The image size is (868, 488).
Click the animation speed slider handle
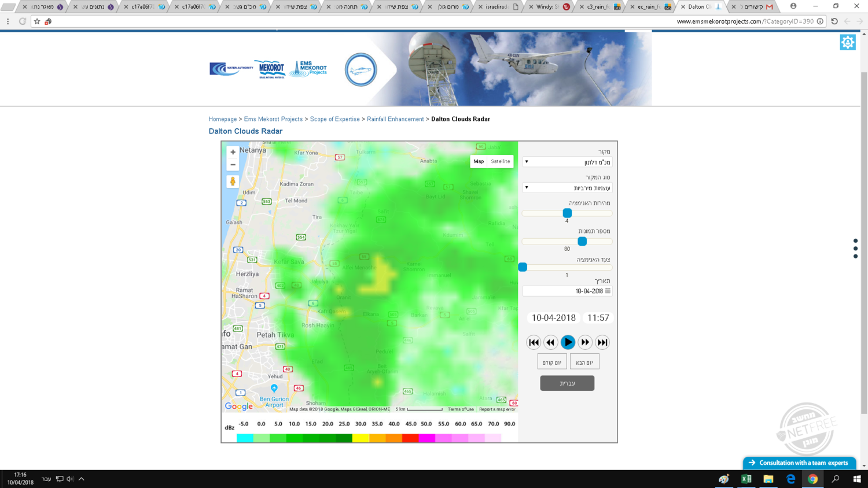coord(567,213)
